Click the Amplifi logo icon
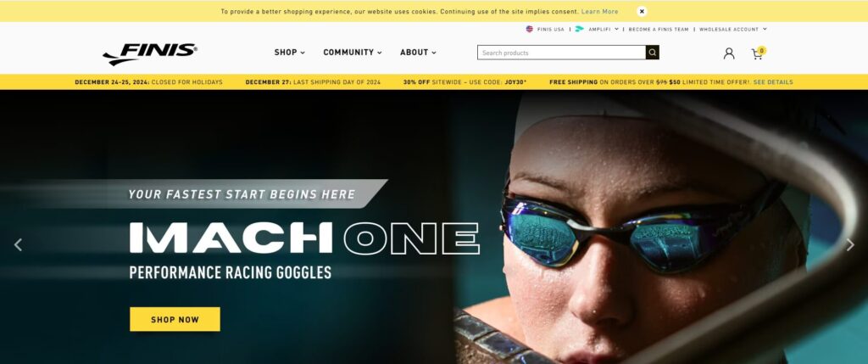 point(579,29)
